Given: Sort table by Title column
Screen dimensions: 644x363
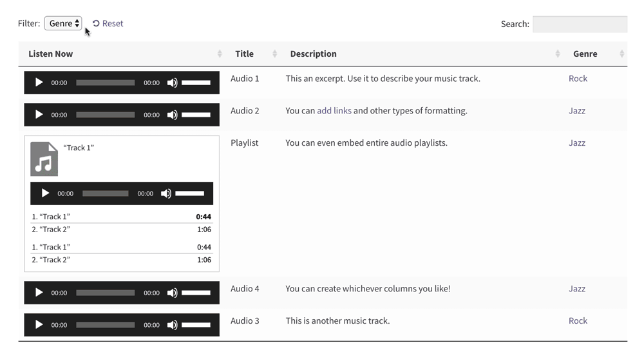Looking at the screenshot, I should pos(252,54).
